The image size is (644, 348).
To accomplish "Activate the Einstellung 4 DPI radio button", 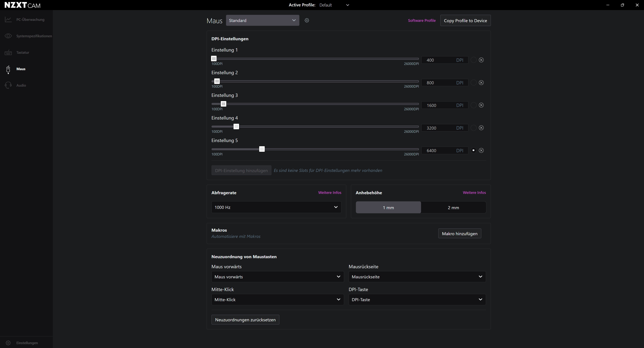I will coord(474,128).
